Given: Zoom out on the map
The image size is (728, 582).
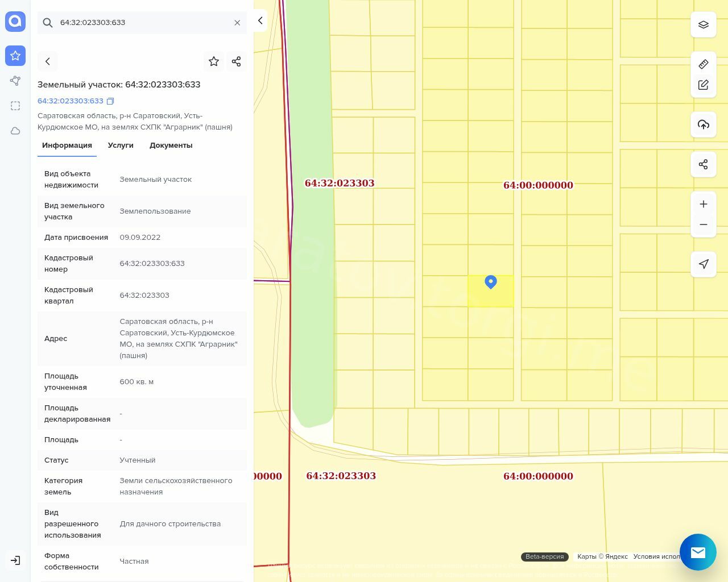Looking at the screenshot, I should [704, 225].
